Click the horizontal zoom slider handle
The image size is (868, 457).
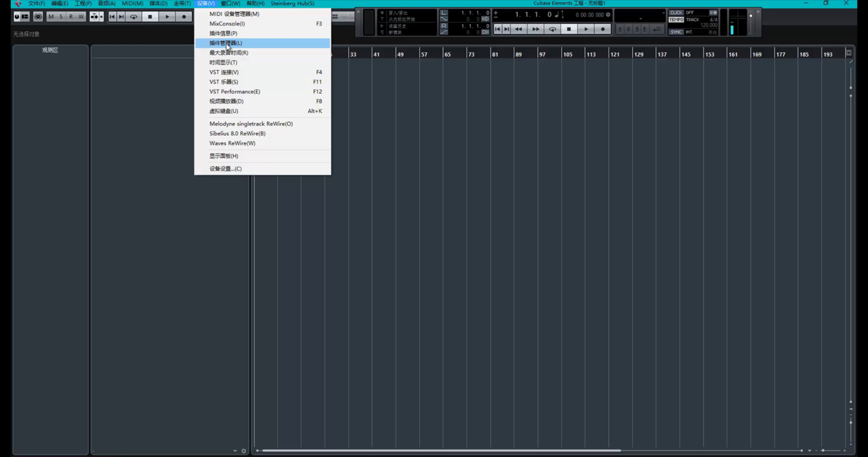click(x=823, y=451)
